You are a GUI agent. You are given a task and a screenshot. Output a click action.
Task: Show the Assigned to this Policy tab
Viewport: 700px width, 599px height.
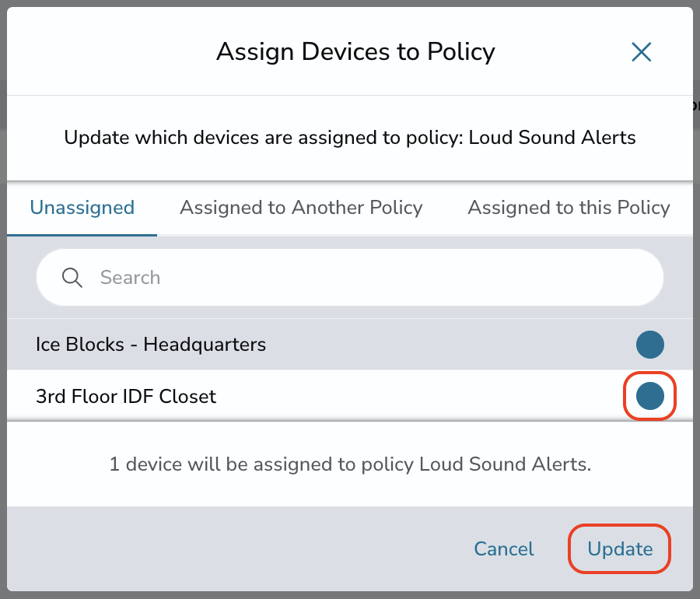(569, 208)
